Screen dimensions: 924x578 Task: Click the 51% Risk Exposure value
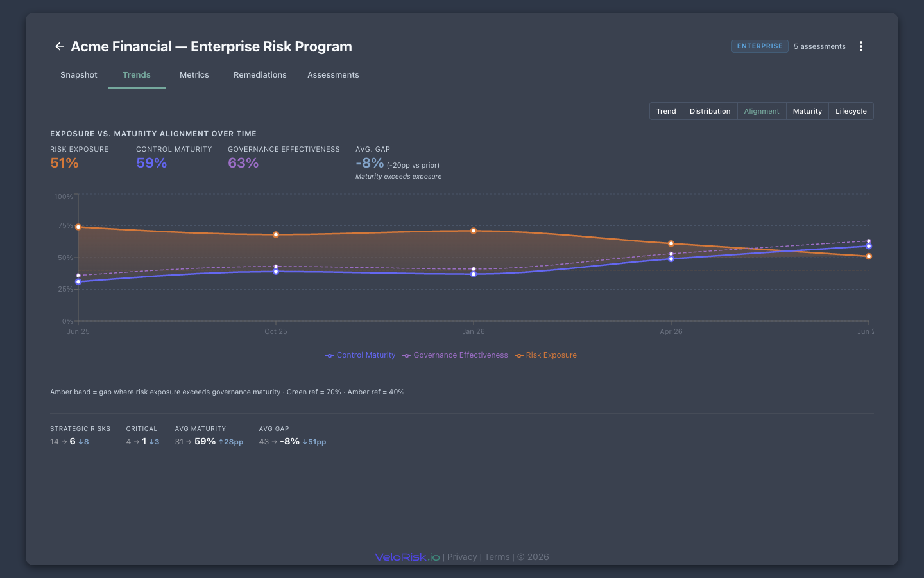(x=64, y=163)
